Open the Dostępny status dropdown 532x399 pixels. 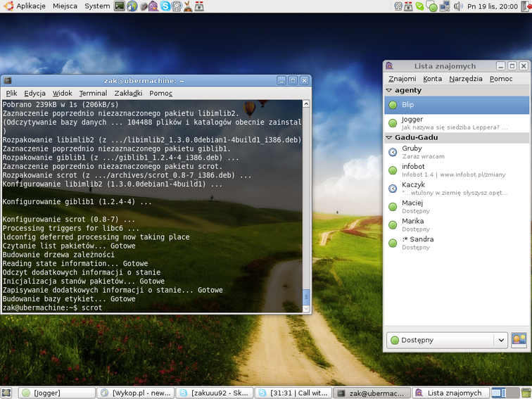[447, 340]
